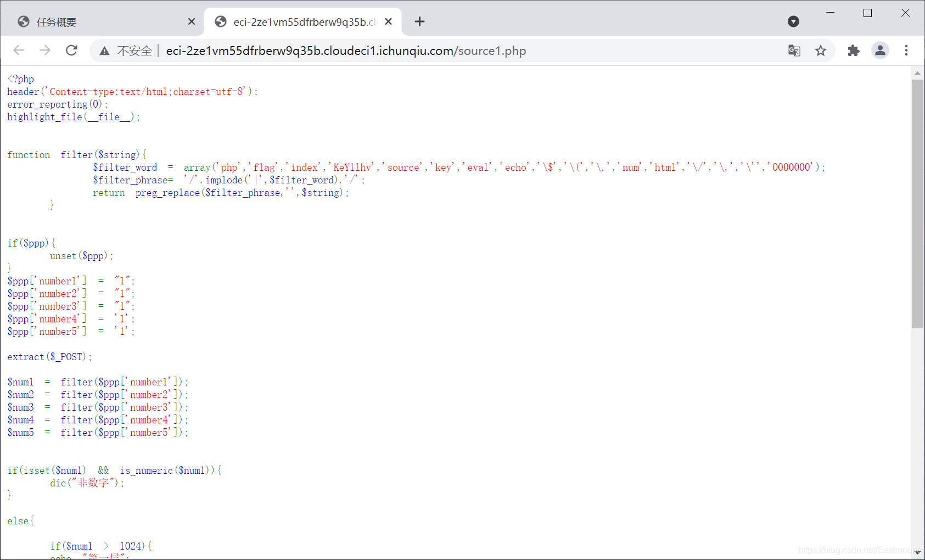The image size is (925, 560).
Task: Click the '$filter_word' array line
Action: coord(459,167)
